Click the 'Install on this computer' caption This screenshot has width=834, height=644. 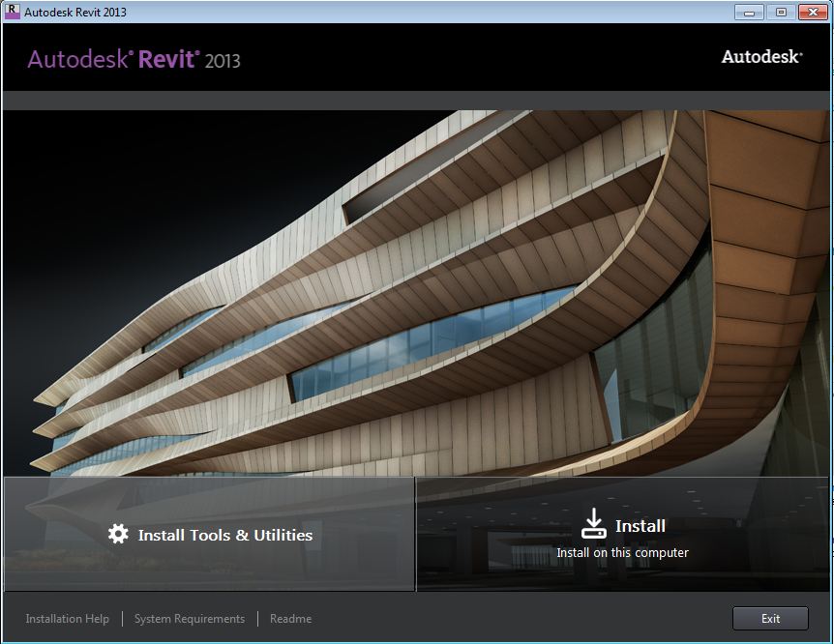(x=622, y=552)
